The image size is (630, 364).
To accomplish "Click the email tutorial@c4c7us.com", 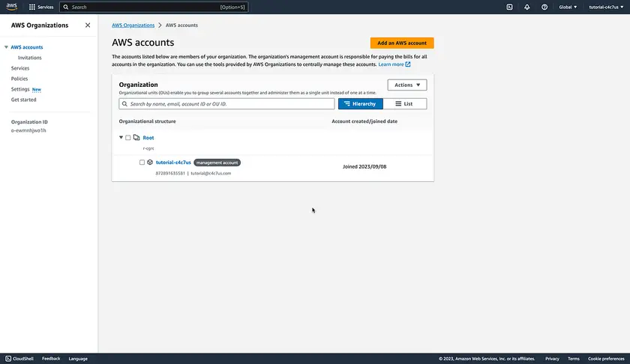I will (211, 173).
